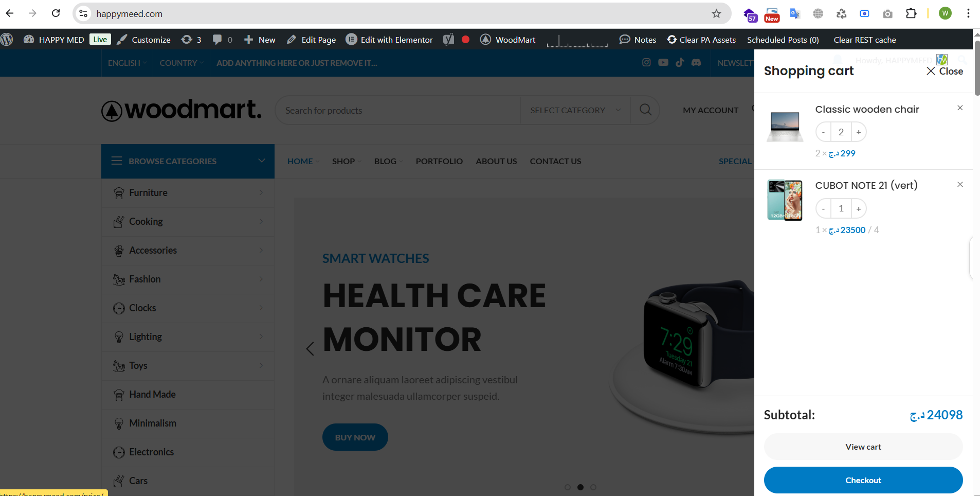
Task: Select the third slider pagination dot
Action: [x=593, y=487]
